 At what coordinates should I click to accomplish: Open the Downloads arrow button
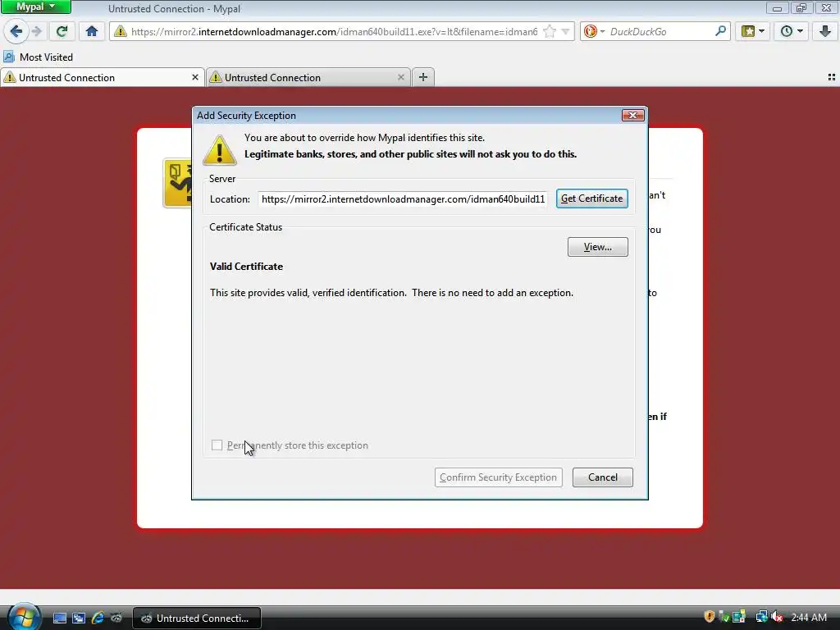coord(825,32)
